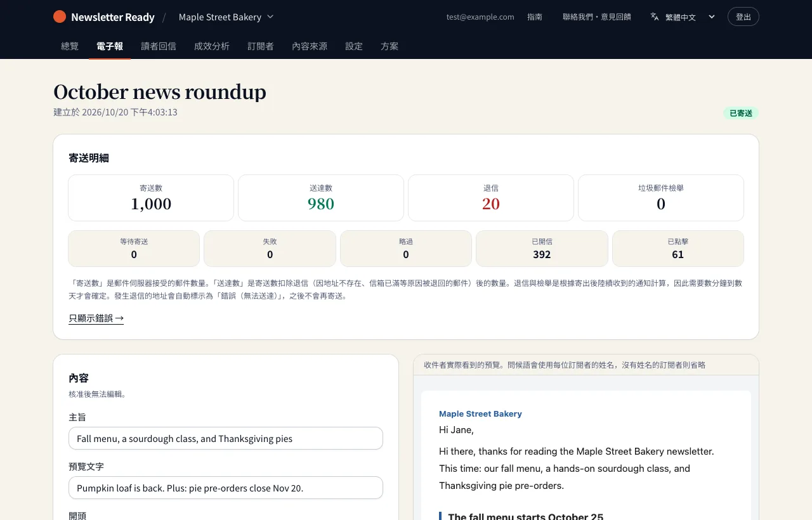This screenshot has height=520, width=812.
Task: Click the 垃圾郵件檢舉 0 stat card
Action: [x=661, y=198]
